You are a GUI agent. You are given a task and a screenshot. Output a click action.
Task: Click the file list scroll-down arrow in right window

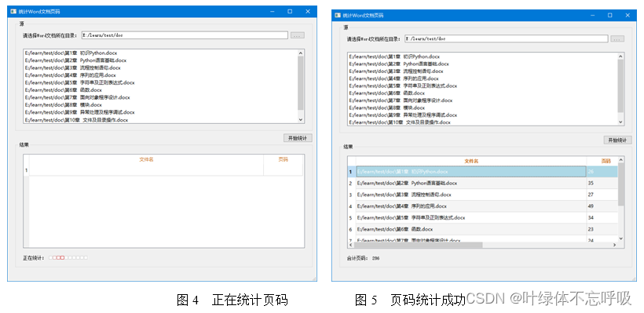[x=620, y=122]
